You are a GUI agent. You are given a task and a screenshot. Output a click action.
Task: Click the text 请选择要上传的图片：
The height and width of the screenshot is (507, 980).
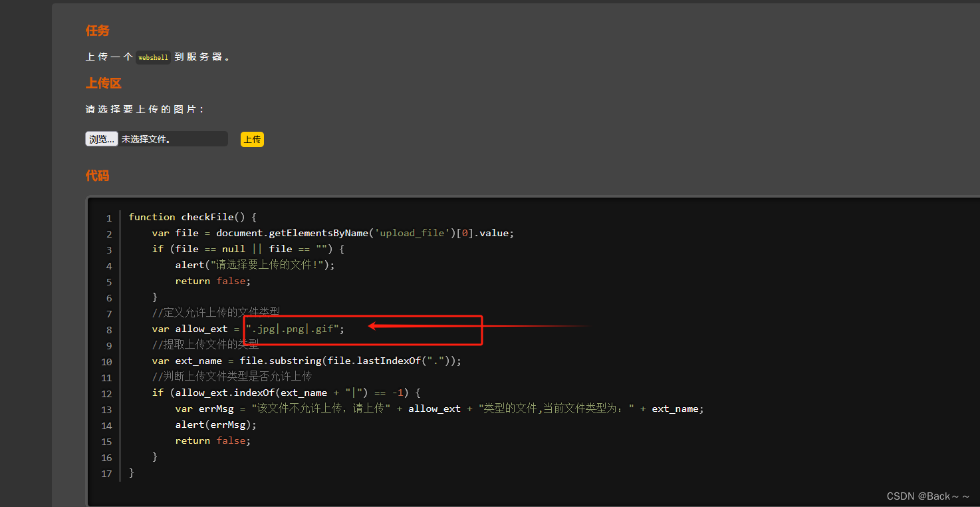(145, 109)
